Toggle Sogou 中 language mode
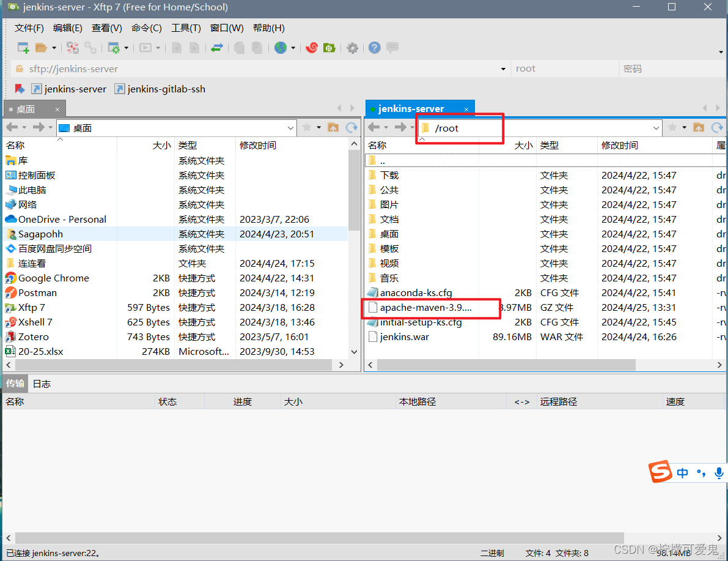728x561 pixels. pos(683,473)
